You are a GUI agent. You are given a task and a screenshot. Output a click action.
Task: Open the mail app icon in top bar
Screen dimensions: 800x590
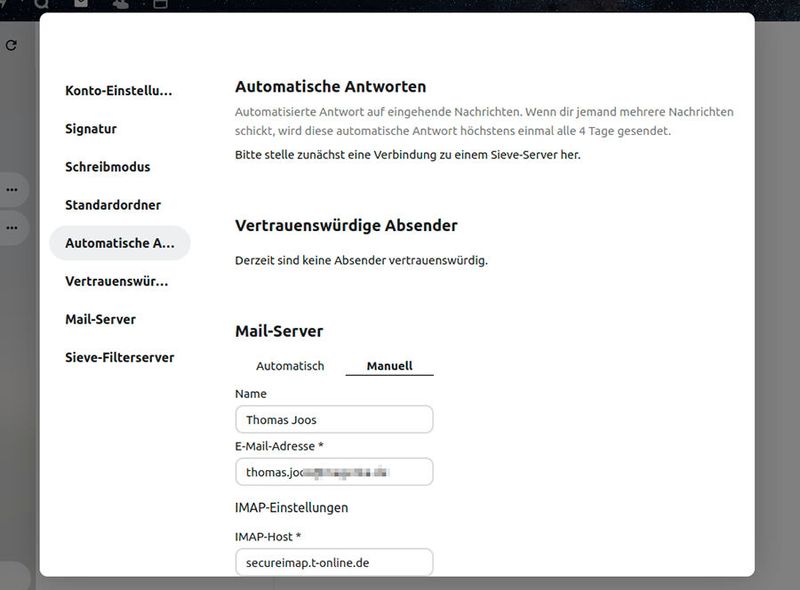[x=79, y=5]
